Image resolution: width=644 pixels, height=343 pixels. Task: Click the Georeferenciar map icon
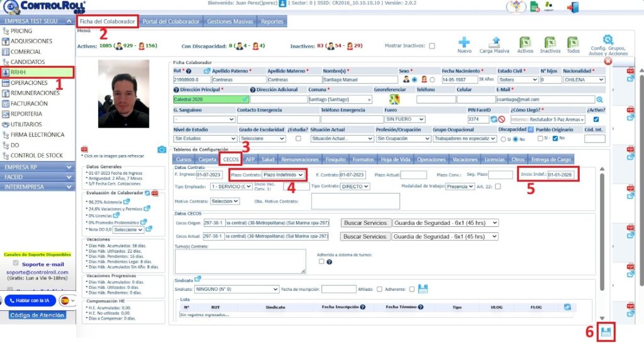[x=394, y=99]
